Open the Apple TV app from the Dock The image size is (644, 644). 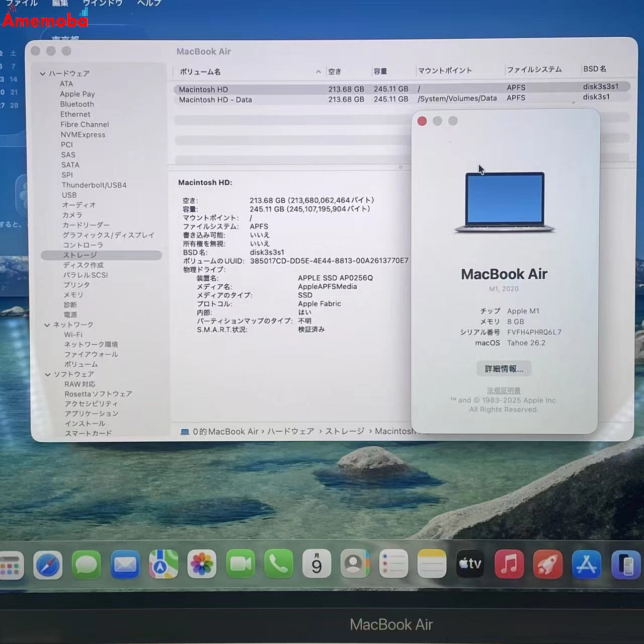click(469, 565)
